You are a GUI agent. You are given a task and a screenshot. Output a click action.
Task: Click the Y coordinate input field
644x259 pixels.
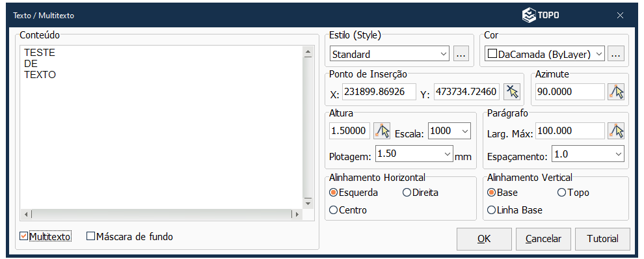466,92
